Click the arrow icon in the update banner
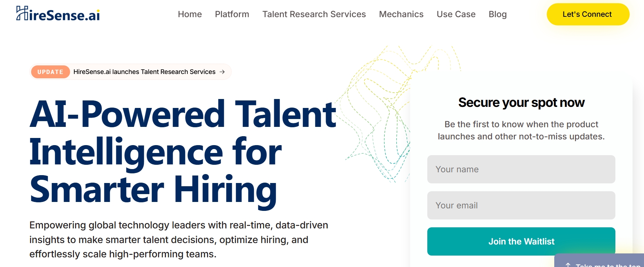644x267 pixels. pos(222,72)
